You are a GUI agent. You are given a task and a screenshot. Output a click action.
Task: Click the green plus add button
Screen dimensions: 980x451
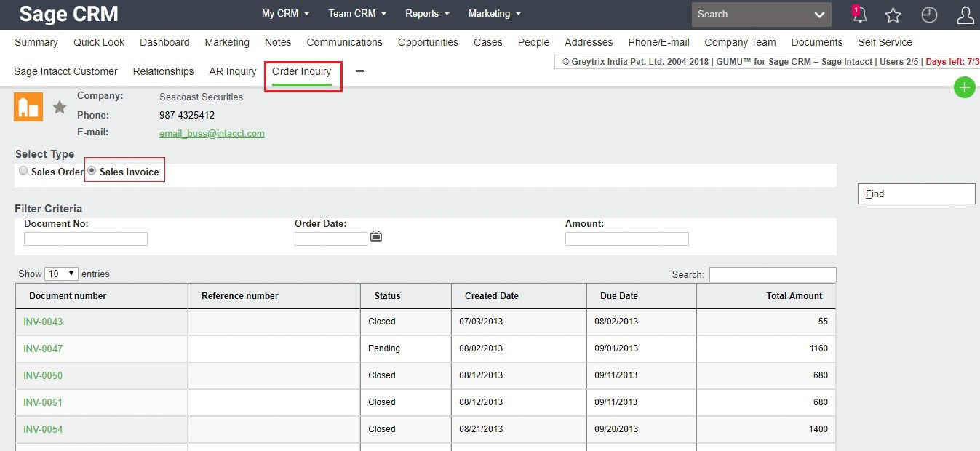pyautogui.click(x=964, y=88)
